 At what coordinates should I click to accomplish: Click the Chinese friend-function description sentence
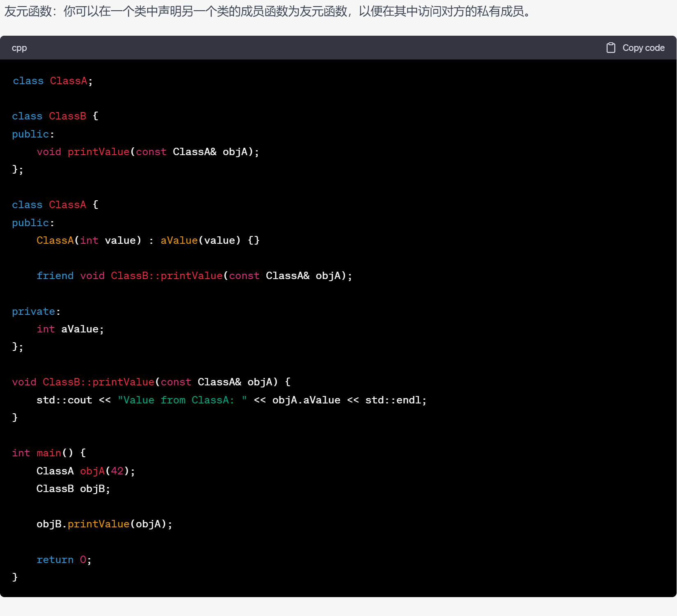coord(268,11)
